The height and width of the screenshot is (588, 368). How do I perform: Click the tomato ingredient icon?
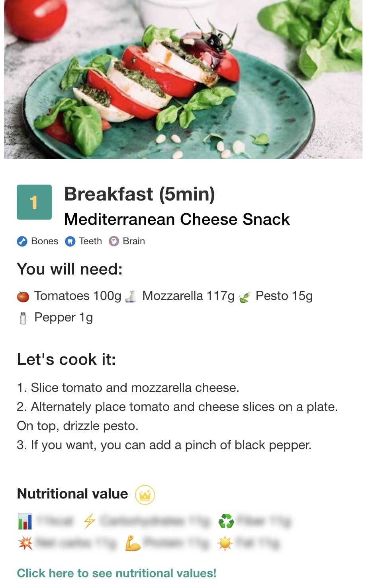[23, 296]
